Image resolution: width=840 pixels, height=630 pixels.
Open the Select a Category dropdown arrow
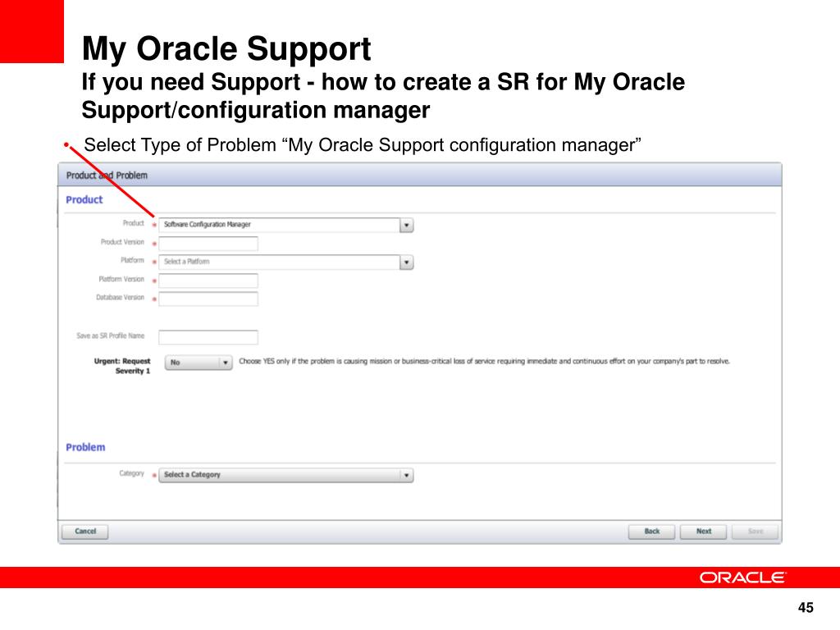pos(407,475)
